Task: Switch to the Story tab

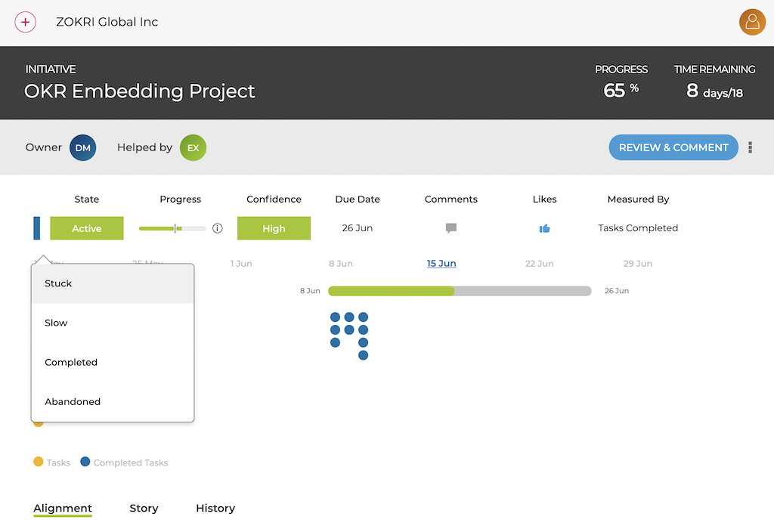Action: [x=144, y=509]
